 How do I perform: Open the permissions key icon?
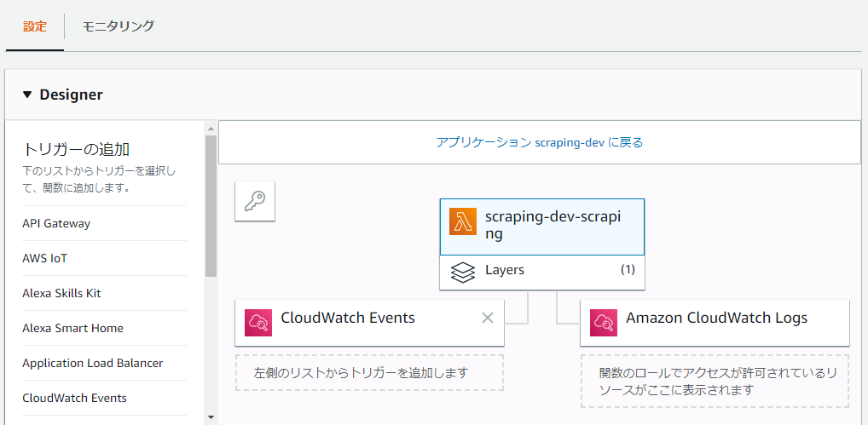[255, 201]
